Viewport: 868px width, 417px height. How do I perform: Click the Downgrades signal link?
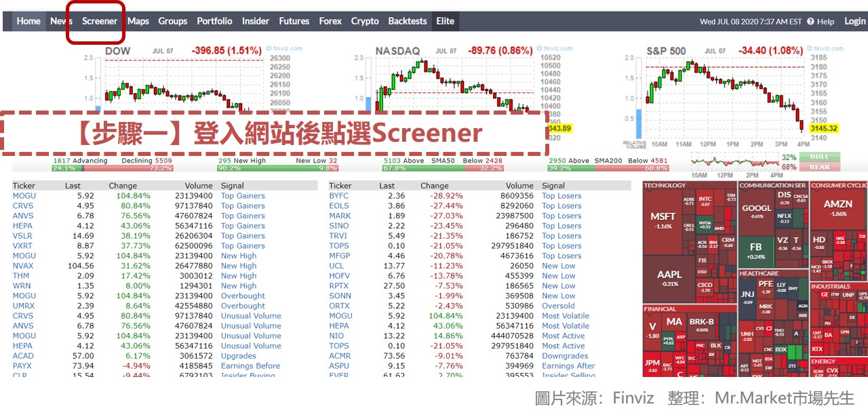[x=565, y=356]
